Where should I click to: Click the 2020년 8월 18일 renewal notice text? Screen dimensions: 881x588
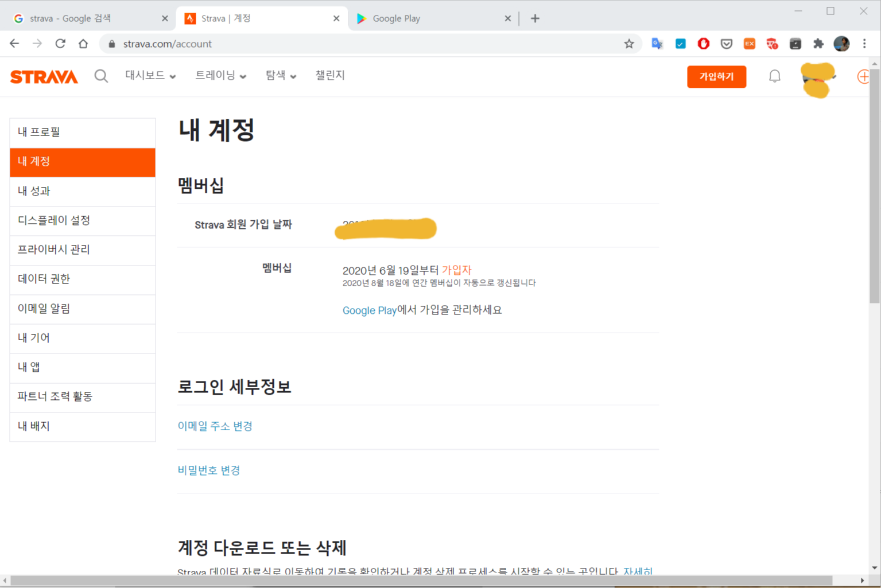point(439,283)
